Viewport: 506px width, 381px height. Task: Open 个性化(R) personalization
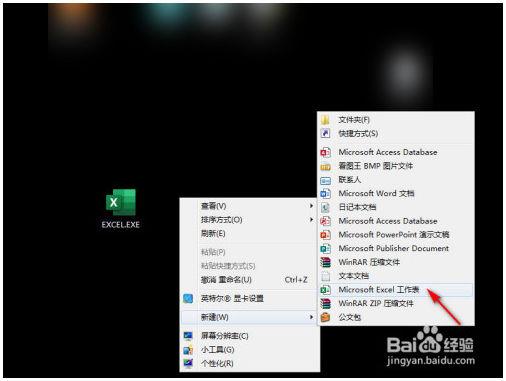(248, 363)
